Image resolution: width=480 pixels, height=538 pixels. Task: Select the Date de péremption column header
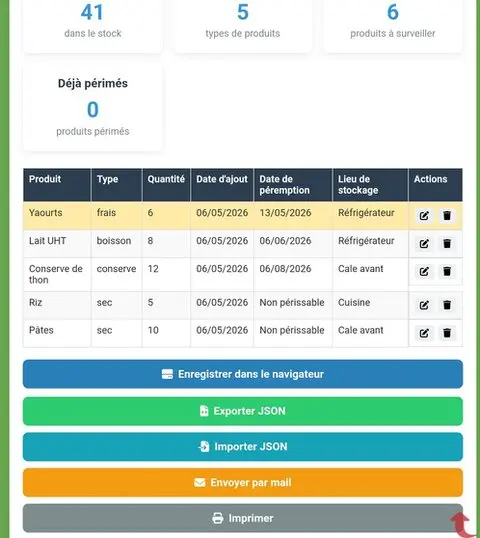[x=293, y=185]
